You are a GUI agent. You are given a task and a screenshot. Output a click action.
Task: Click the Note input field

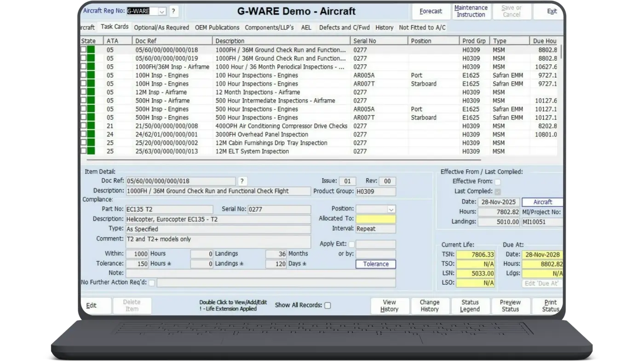pos(261,273)
